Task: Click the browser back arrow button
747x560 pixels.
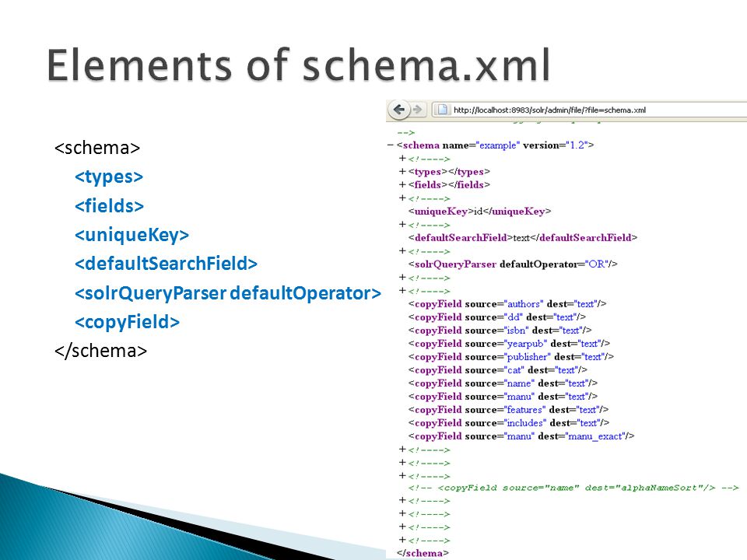Action: (x=398, y=110)
